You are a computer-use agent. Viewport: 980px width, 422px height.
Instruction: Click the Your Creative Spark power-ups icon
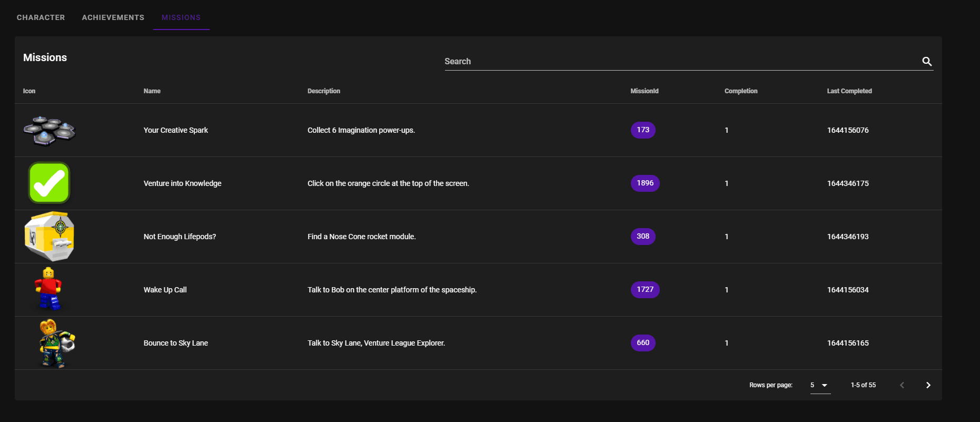(50, 131)
